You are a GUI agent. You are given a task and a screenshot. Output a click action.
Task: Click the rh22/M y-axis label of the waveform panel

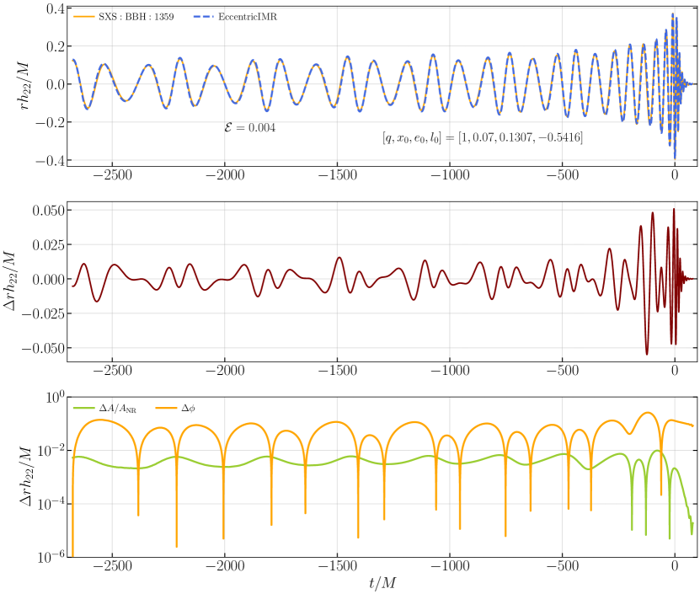coord(24,86)
